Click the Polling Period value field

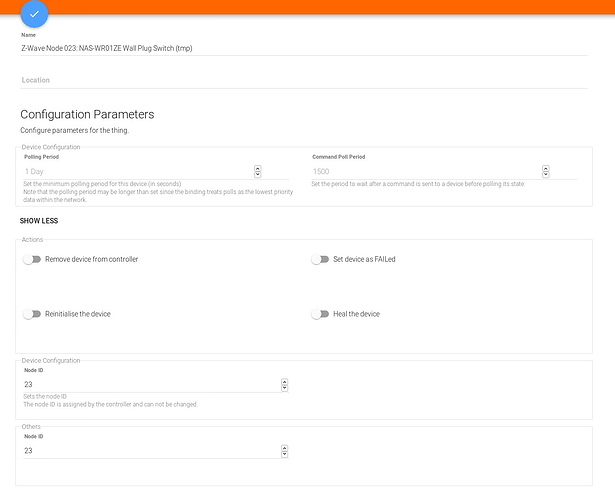pyautogui.click(x=135, y=171)
